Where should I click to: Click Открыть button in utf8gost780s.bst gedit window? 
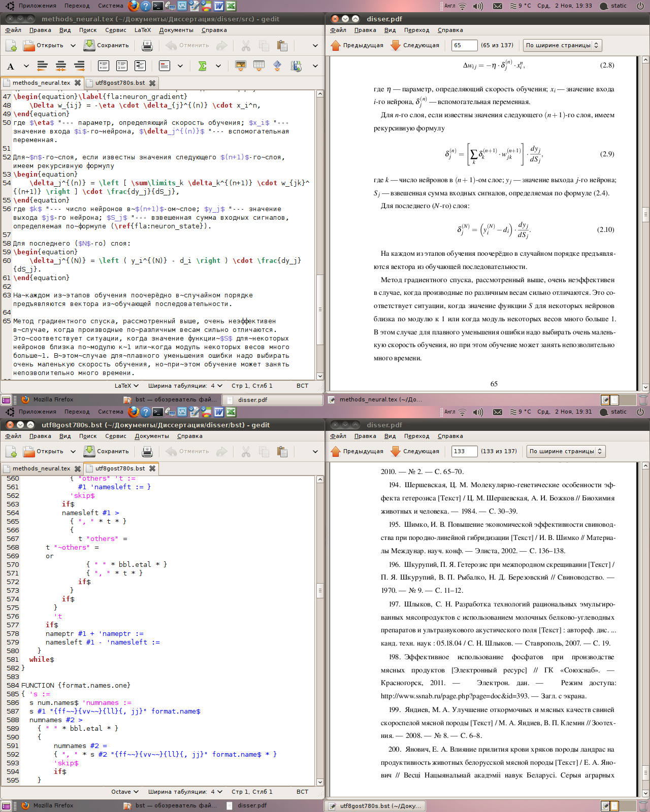point(44,451)
